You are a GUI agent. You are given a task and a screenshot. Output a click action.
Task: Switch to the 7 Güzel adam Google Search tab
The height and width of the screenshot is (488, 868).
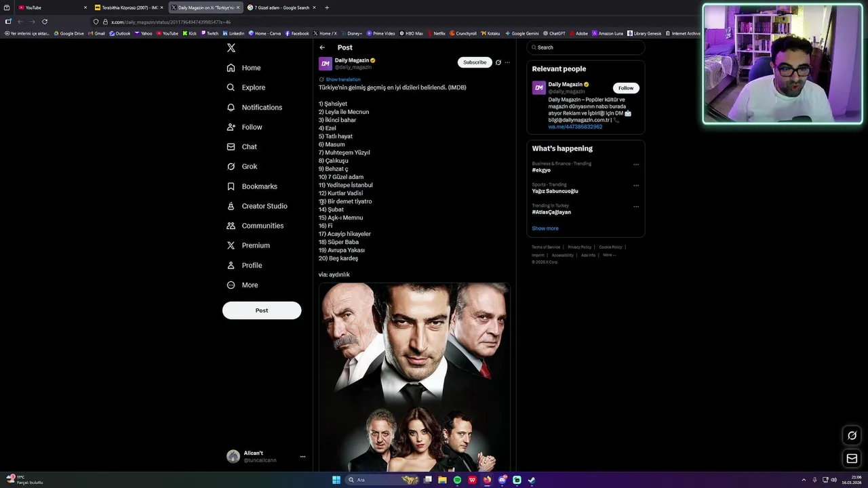(281, 7)
